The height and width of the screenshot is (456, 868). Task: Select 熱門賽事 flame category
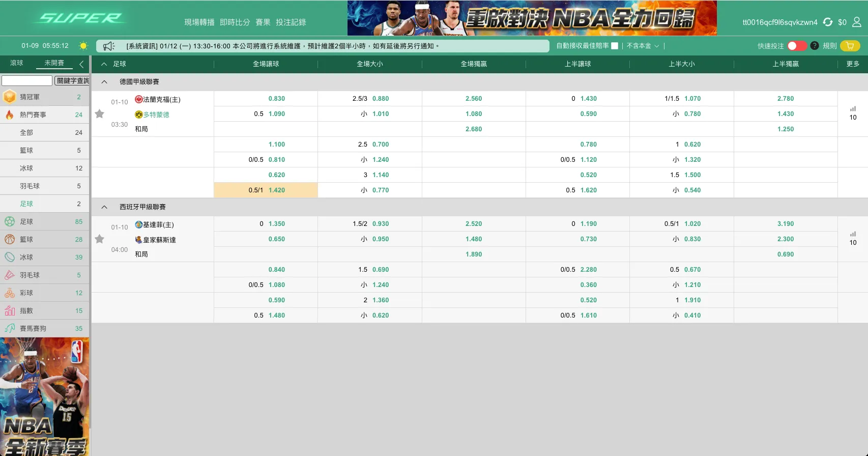click(x=45, y=115)
